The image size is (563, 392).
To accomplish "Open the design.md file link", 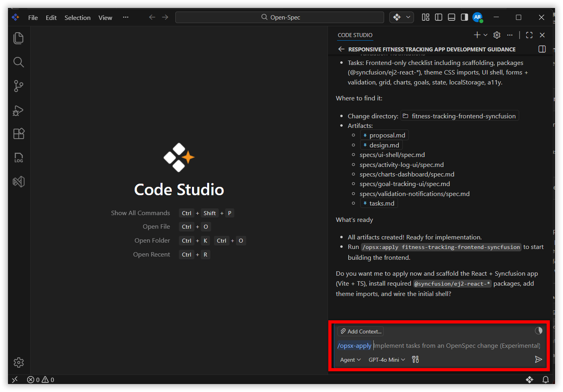I will tap(381, 145).
